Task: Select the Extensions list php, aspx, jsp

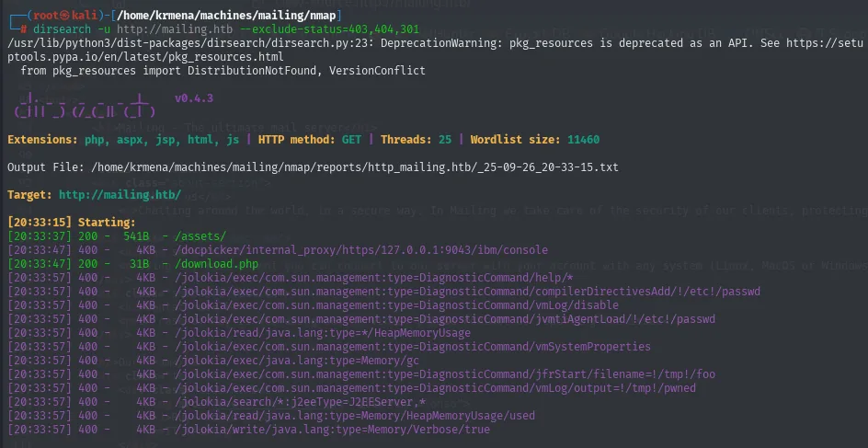Action: (162, 140)
